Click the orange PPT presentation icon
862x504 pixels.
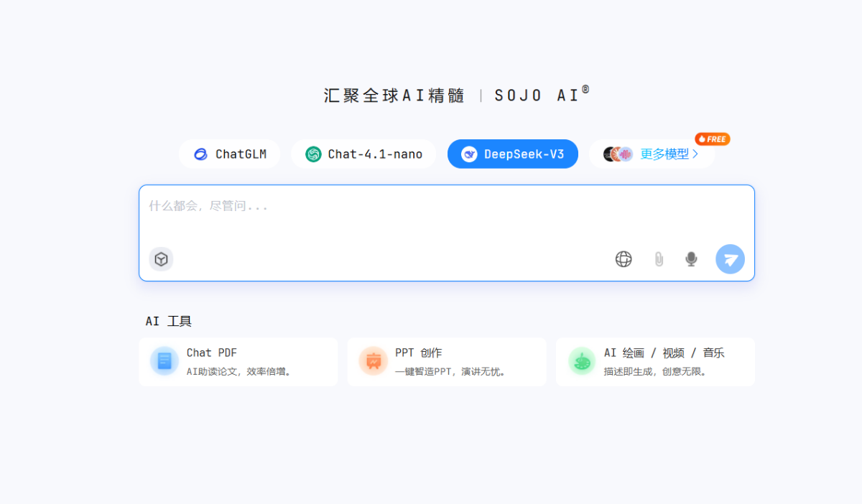click(373, 361)
